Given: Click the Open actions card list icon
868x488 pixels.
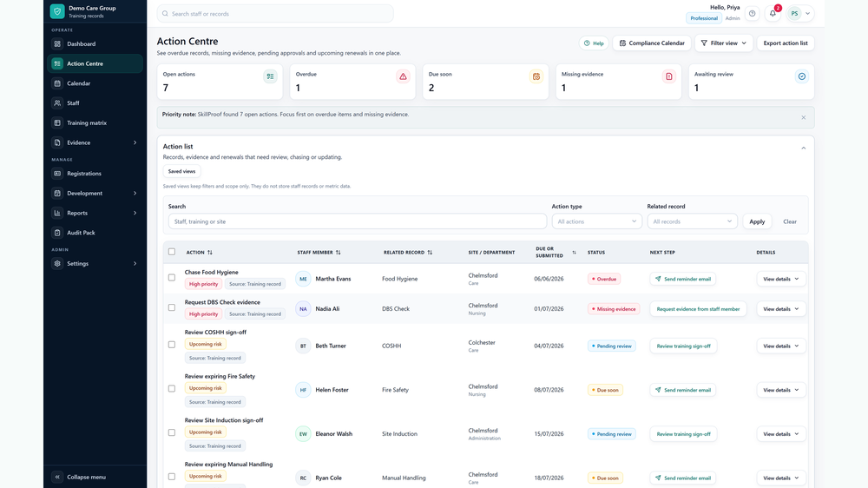Looking at the screenshot, I should (270, 76).
